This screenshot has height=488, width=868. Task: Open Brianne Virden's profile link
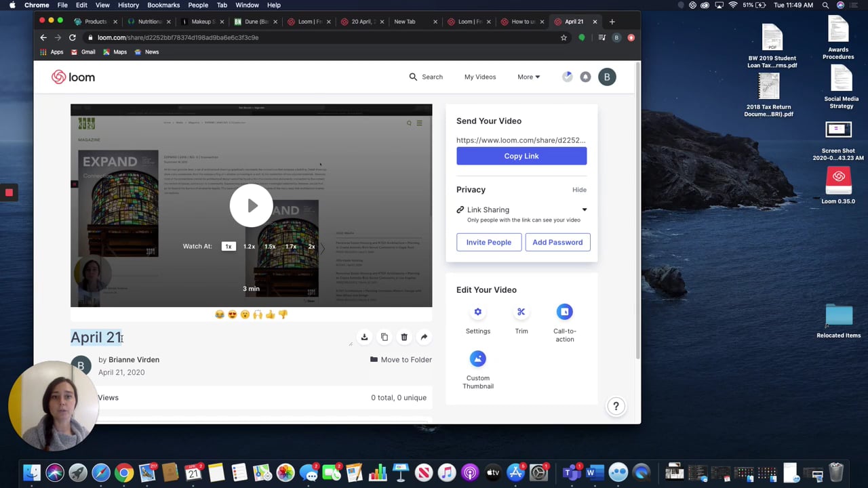point(134,360)
